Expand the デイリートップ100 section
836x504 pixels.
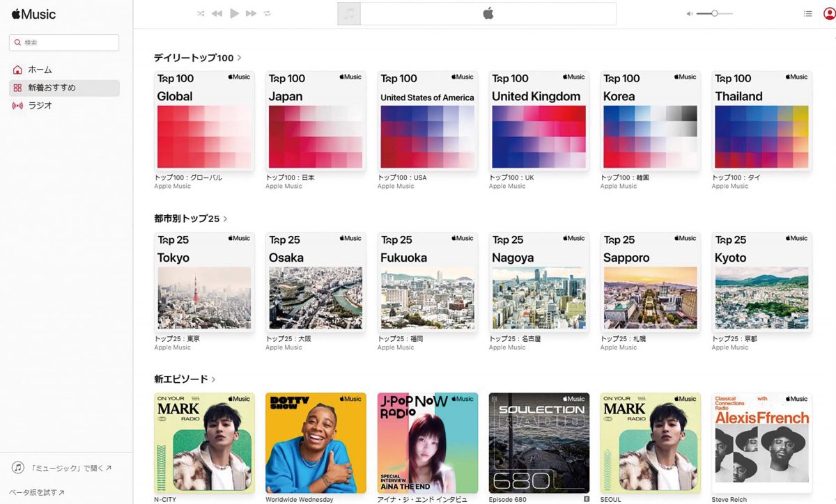pyautogui.click(x=198, y=58)
